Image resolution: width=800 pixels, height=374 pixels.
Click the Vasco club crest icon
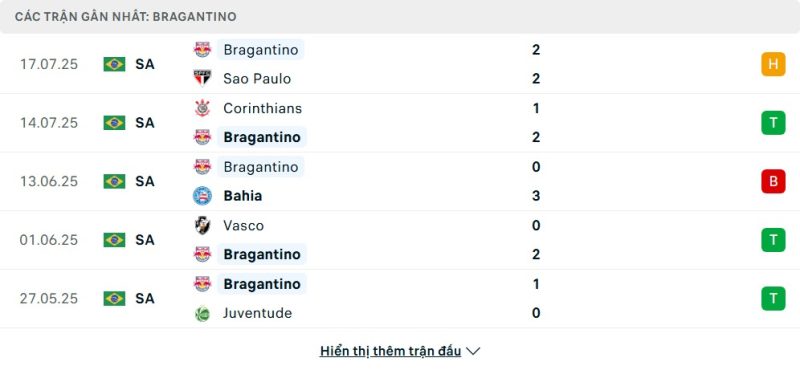pyautogui.click(x=203, y=225)
